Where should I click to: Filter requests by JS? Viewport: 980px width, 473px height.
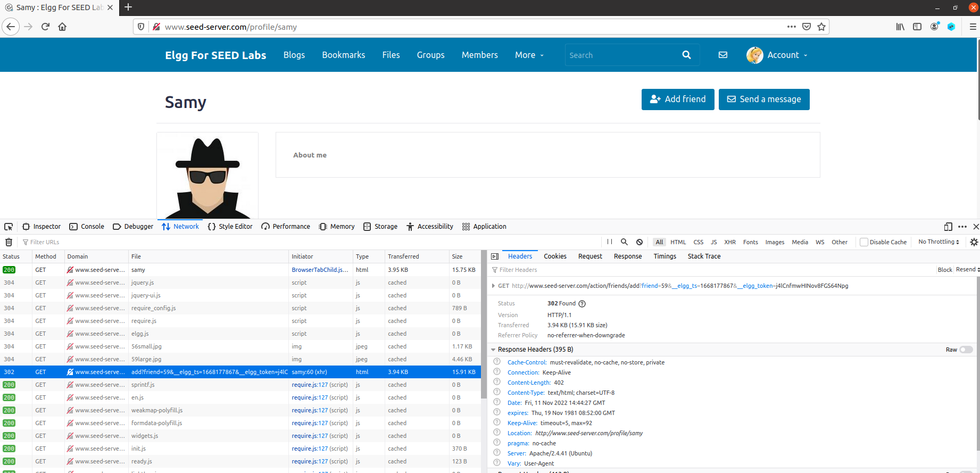pos(714,242)
